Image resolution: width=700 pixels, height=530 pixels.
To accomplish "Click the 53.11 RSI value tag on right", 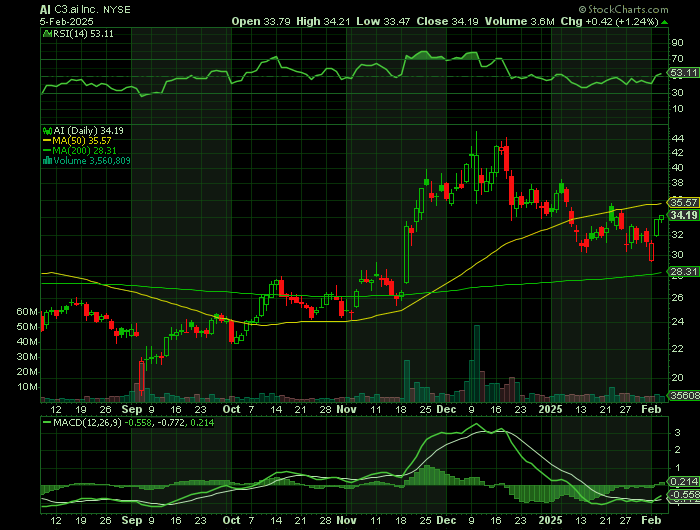I will (x=683, y=73).
